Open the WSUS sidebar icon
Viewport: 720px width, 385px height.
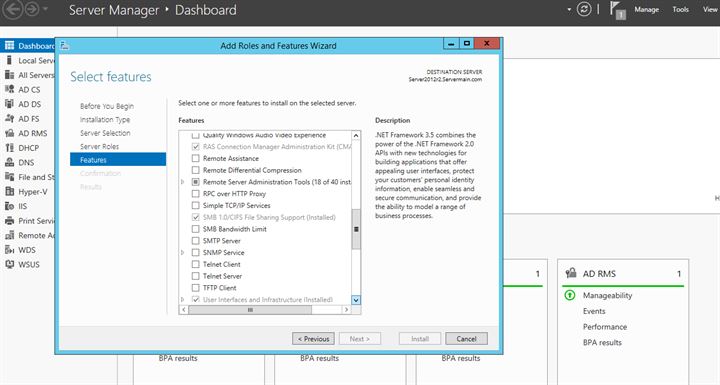[x=9, y=264]
